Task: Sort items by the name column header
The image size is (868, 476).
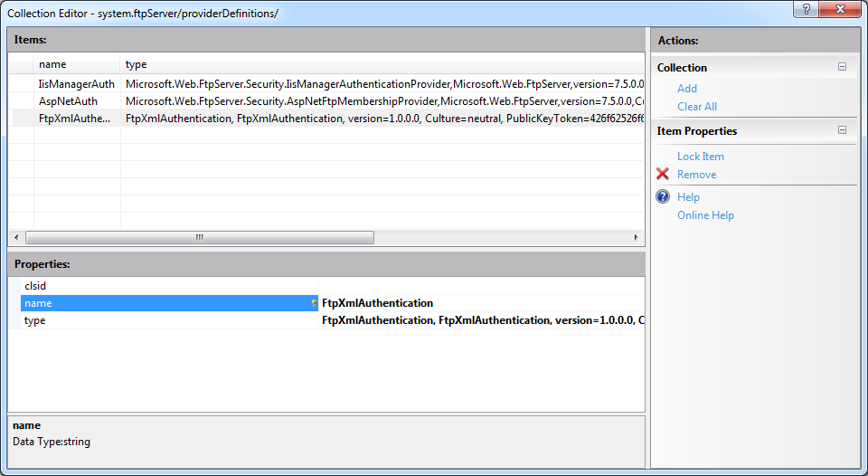Action: [x=77, y=64]
